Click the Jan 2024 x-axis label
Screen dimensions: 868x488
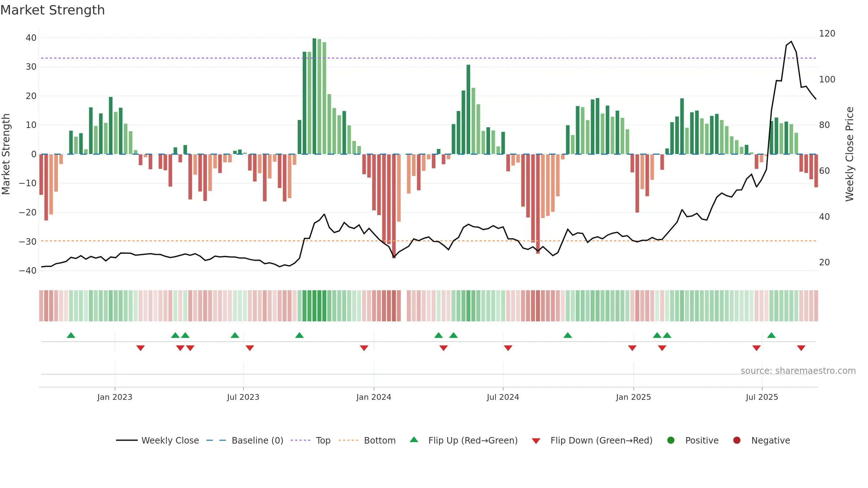tap(374, 397)
